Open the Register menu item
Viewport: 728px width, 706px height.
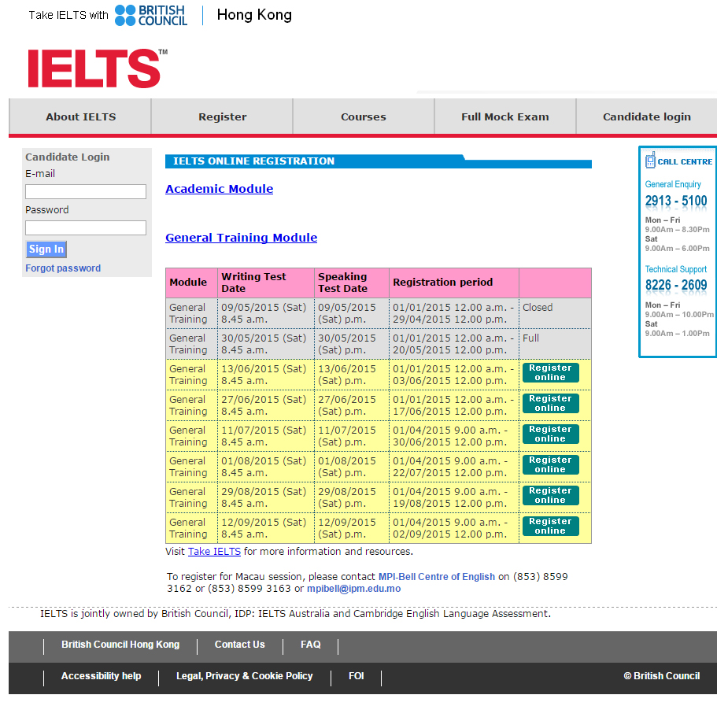[x=223, y=117]
